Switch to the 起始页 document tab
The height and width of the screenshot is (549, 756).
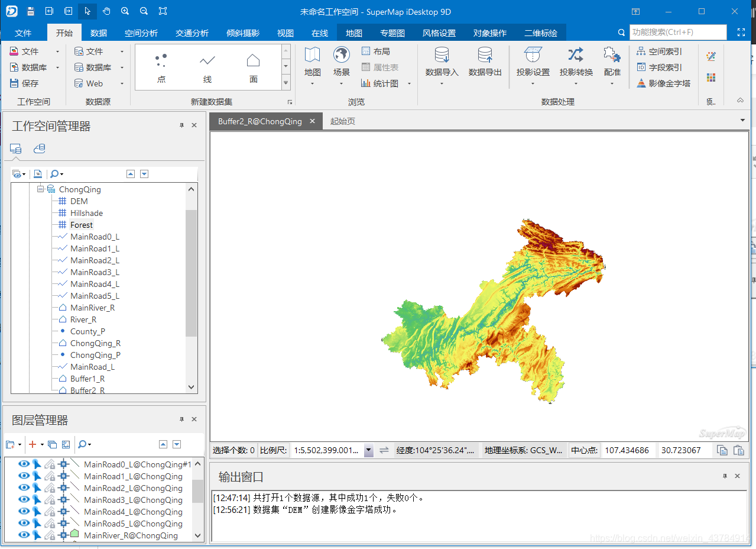tap(343, 121)
